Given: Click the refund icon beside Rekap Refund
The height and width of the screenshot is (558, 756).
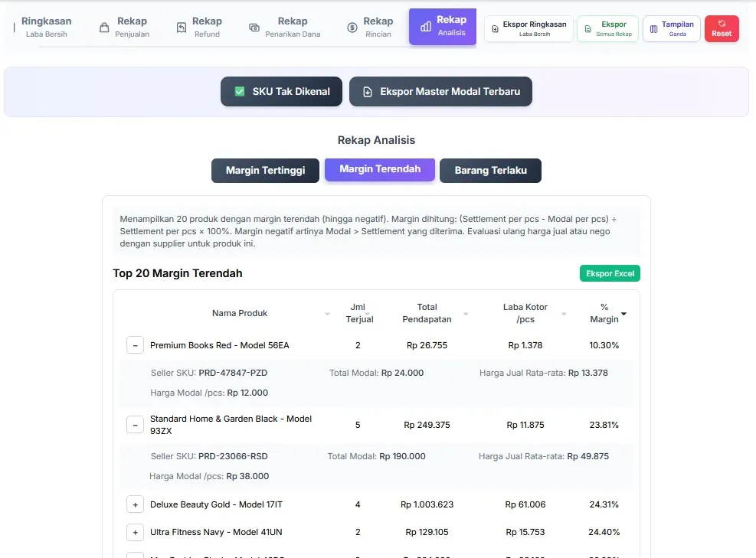Looking at the screenshot, I should (x=182, y=28).
